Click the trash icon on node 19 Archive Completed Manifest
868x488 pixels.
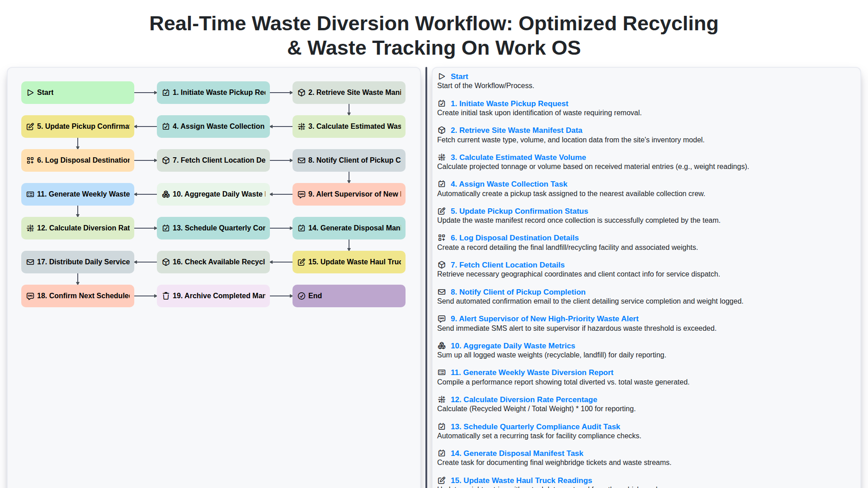pos(166,296)
